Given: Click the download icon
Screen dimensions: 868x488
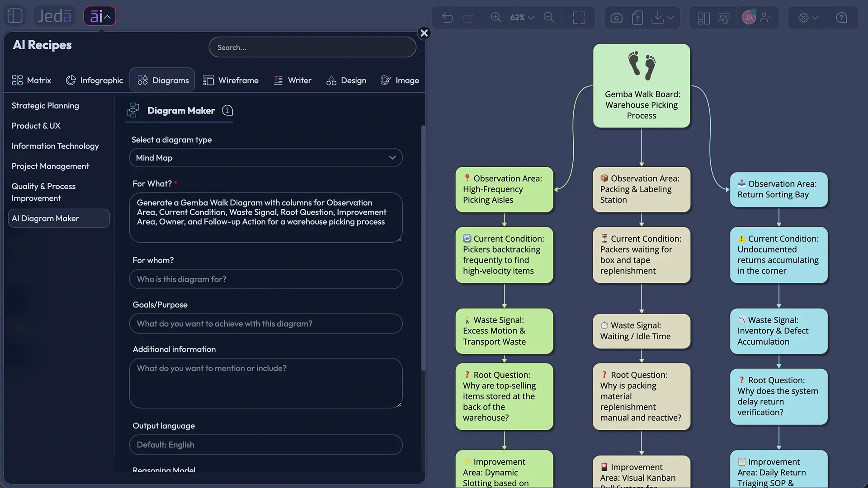Looking at the screenshot, I should click(658, 18).
